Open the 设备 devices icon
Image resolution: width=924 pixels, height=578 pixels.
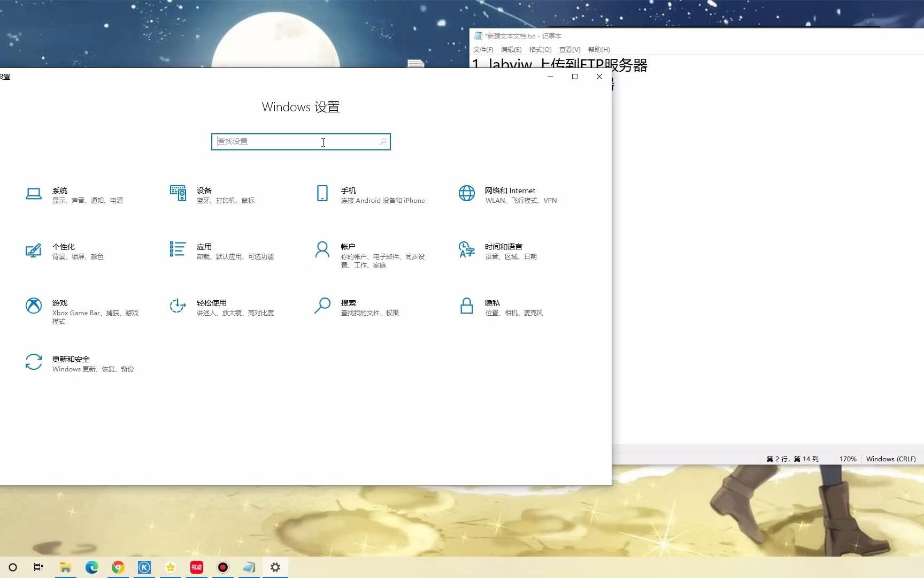coord(178,193)
